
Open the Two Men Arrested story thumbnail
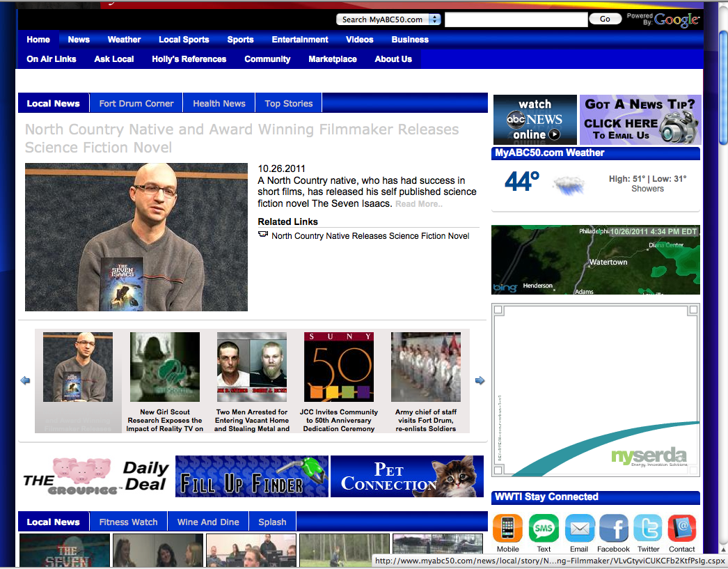click(251, 367)
